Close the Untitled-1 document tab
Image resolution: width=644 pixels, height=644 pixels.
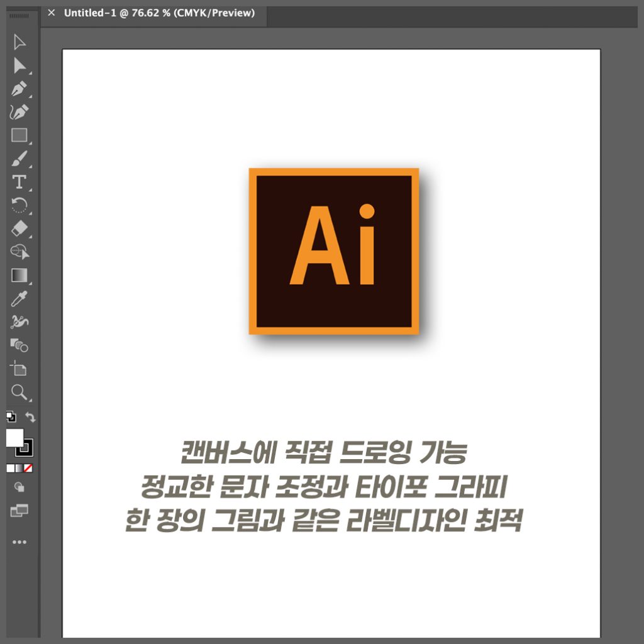[52, 13]
